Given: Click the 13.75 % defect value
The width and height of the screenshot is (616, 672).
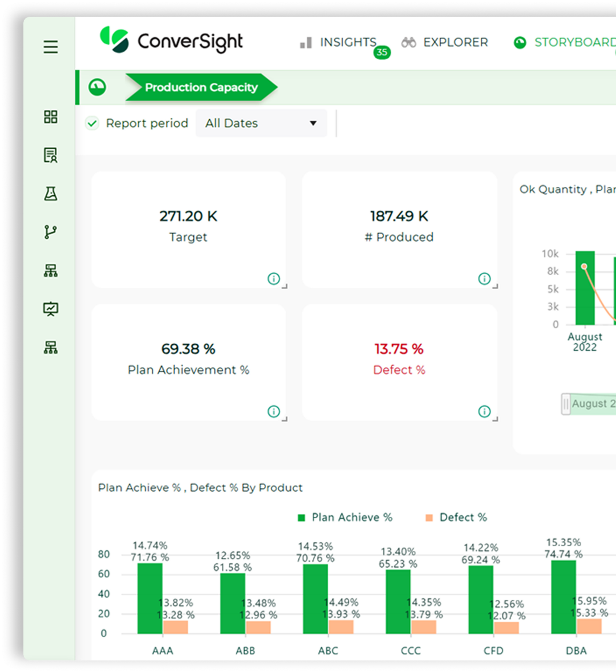Looking at the screenshot, I should click(x=399, y=349).
